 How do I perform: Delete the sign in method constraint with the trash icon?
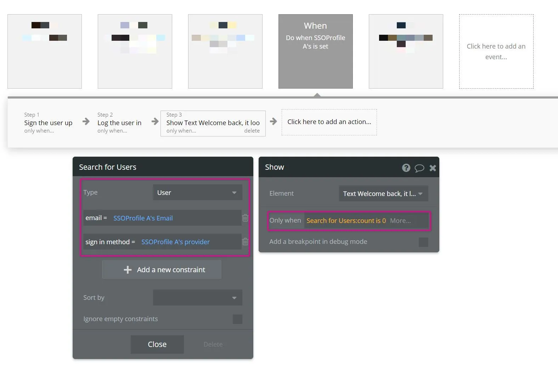[x=245, y=242]
